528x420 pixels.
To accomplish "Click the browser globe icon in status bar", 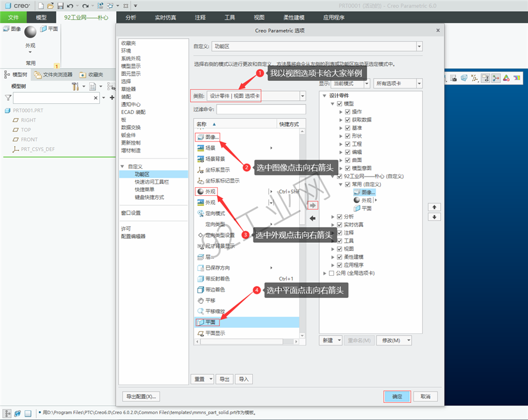I will [18, 414].
